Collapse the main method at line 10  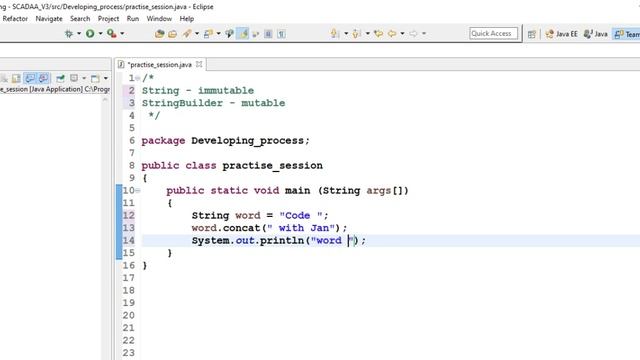(138, 190)
